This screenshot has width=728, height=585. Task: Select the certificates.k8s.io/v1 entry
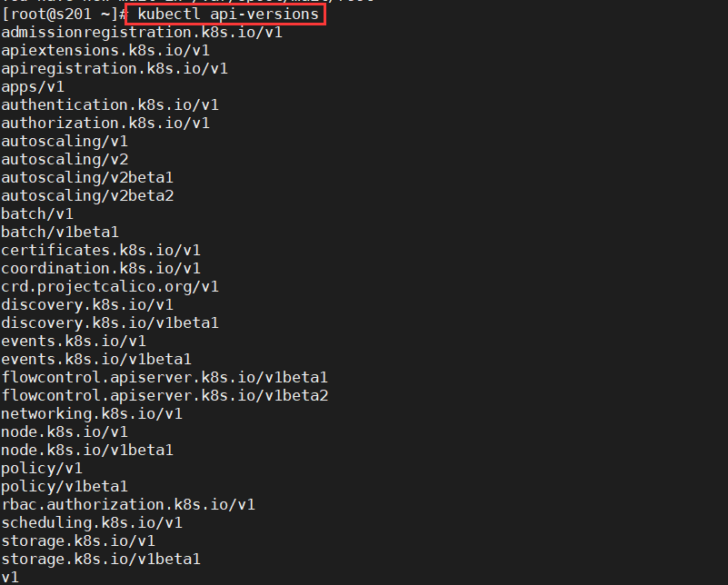pos(101,251)
